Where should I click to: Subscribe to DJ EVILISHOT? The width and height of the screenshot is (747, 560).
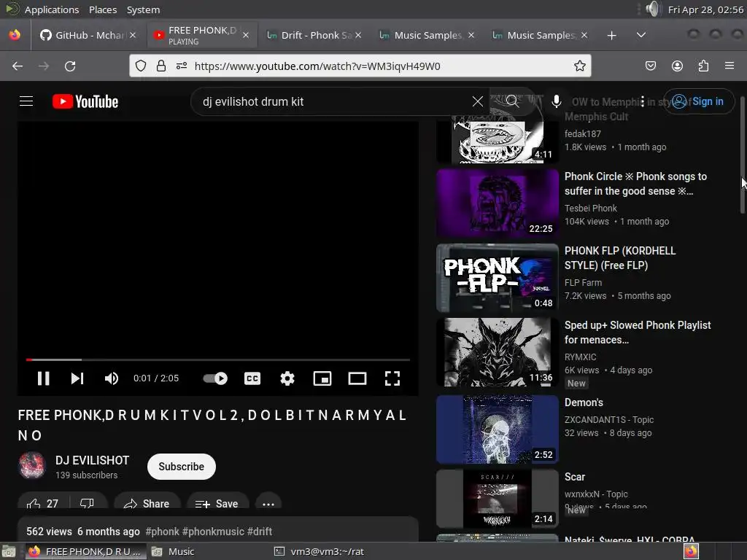[182, 467]
